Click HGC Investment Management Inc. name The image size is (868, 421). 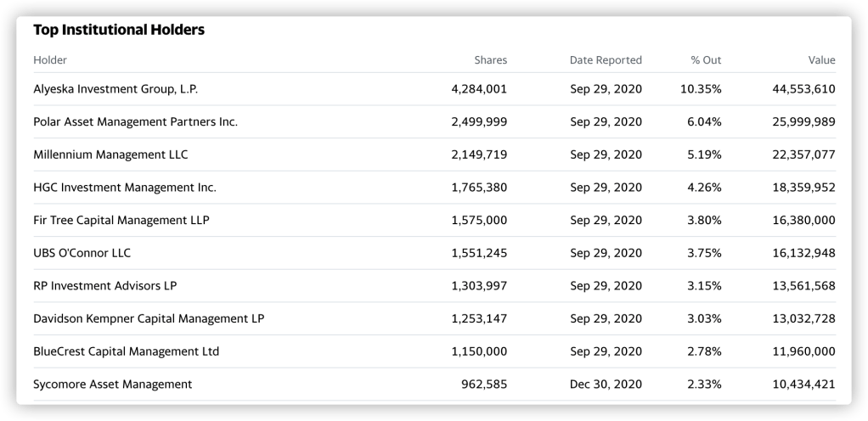point(125,188)
